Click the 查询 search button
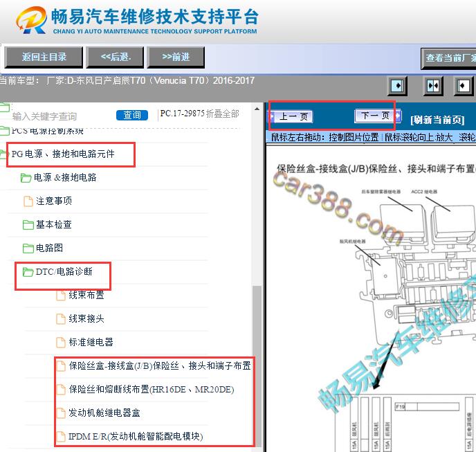Viewport: 476px width, 452px height. 132,115
